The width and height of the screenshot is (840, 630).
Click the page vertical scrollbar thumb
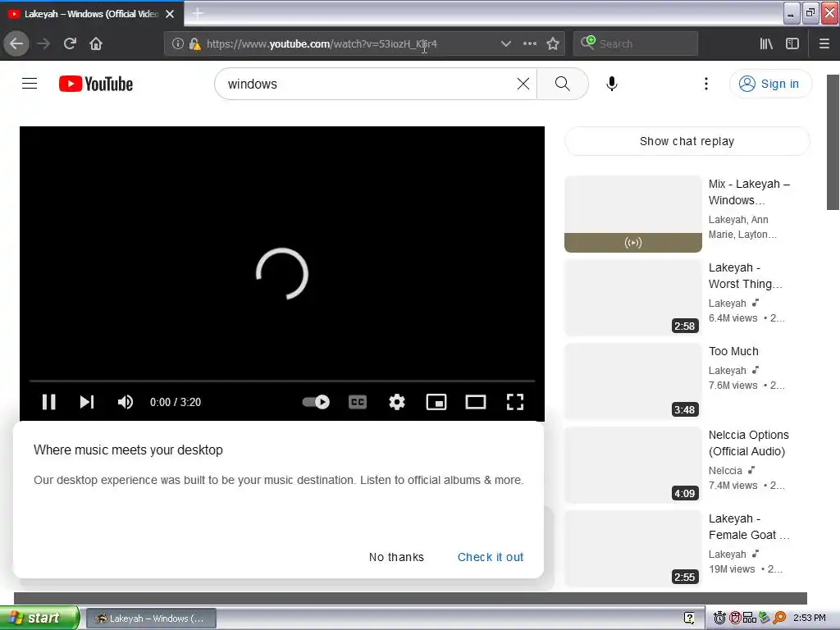[833, 142]
